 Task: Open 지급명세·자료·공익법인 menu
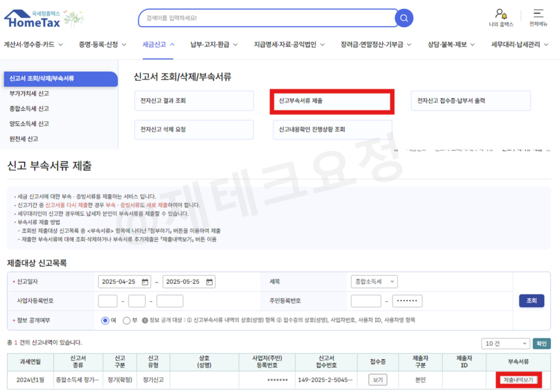[285, 45]
